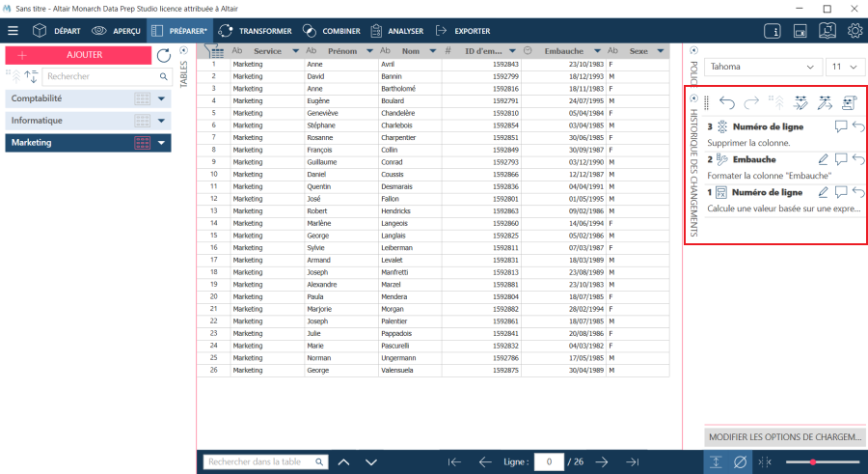Toggle the column compress button
Viewport: 868px width, 474px height.
pos(765,461)
